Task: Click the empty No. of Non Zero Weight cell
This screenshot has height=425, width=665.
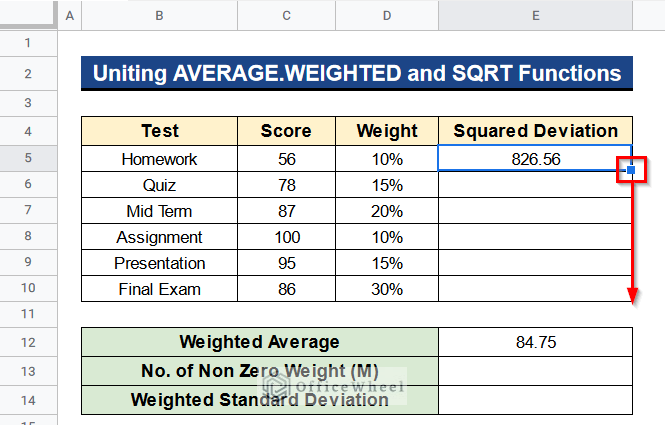Action: pyautogui.click(x=535, y=371)
